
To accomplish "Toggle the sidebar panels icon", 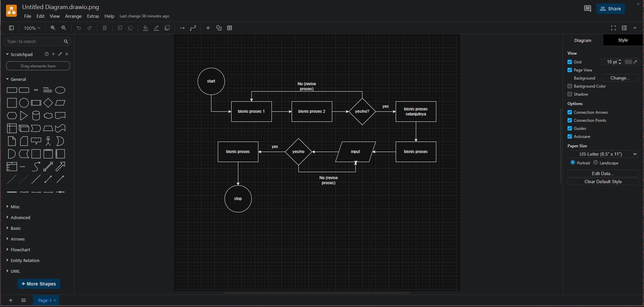I will (x=11, y=28).
